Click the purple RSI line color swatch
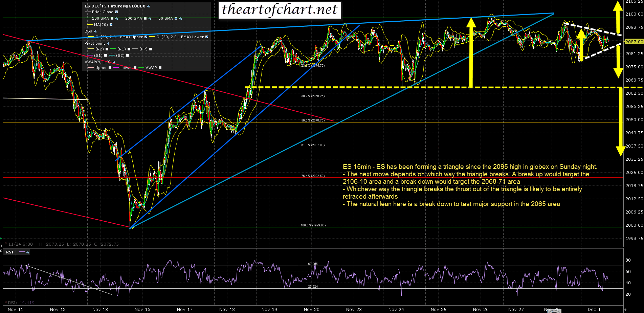Screen dimensions: 644x313 22,252
